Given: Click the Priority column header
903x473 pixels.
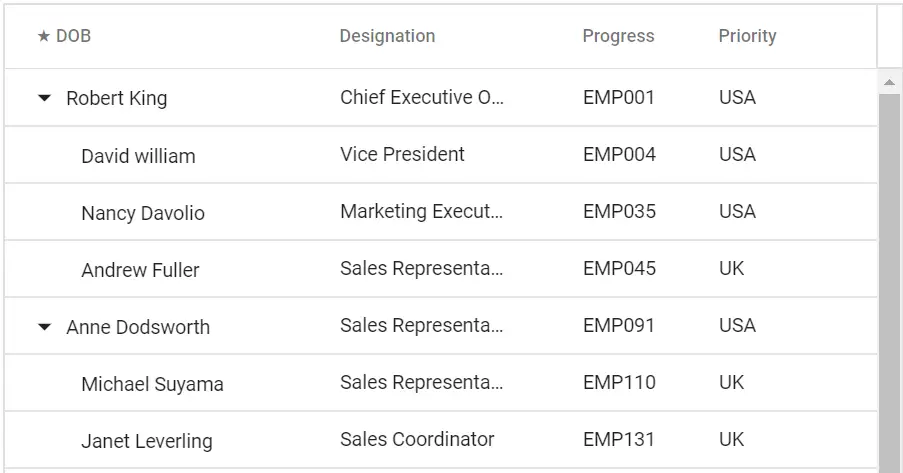Looking at the screenshot, I should (747, 37).
